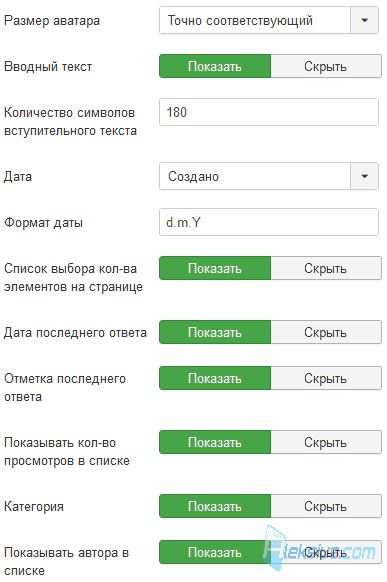Click the Показывать кол-во просмотров в списке label
Screen dimensions: 387x582
67,451
